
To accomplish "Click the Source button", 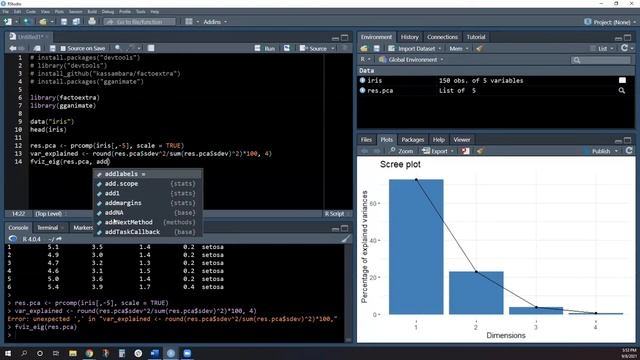I will pos(313,48).
